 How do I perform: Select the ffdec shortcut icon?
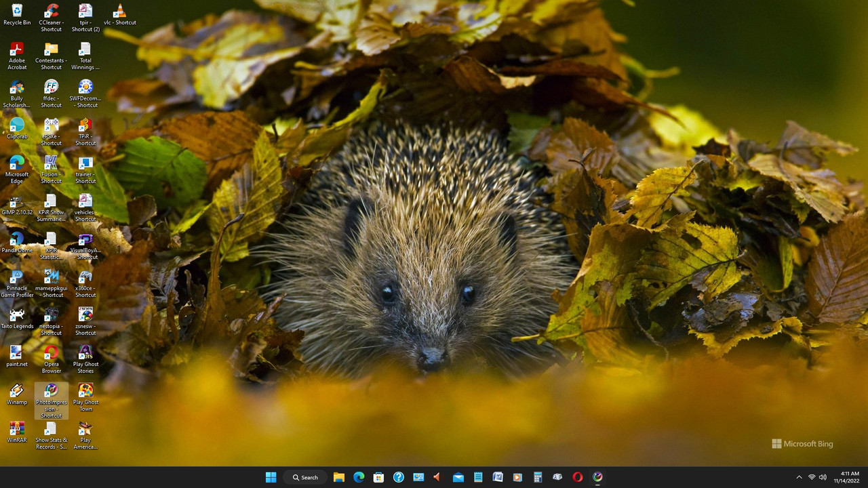51,94
